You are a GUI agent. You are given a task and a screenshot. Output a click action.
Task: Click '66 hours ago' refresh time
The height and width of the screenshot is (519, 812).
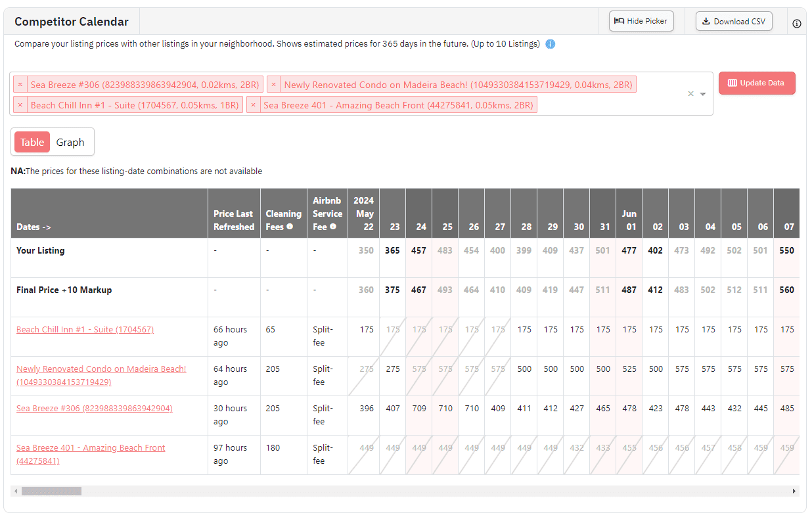tap(230, 336)
